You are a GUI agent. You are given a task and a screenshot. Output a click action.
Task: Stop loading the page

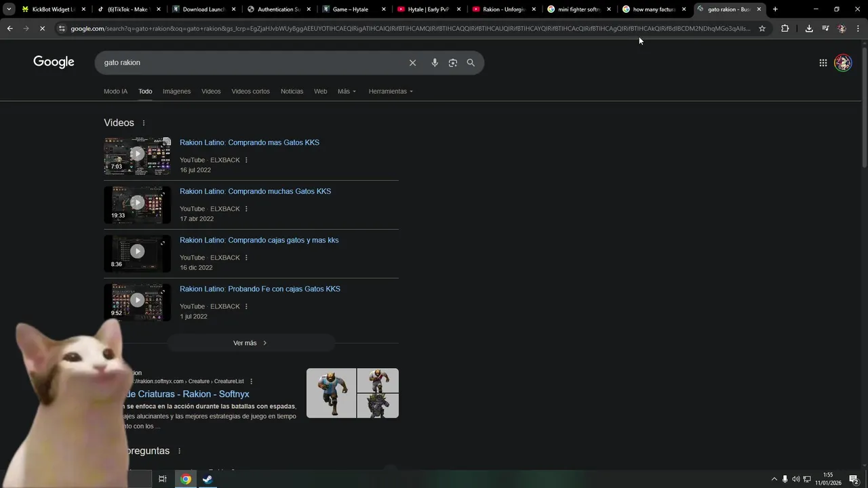42,28
